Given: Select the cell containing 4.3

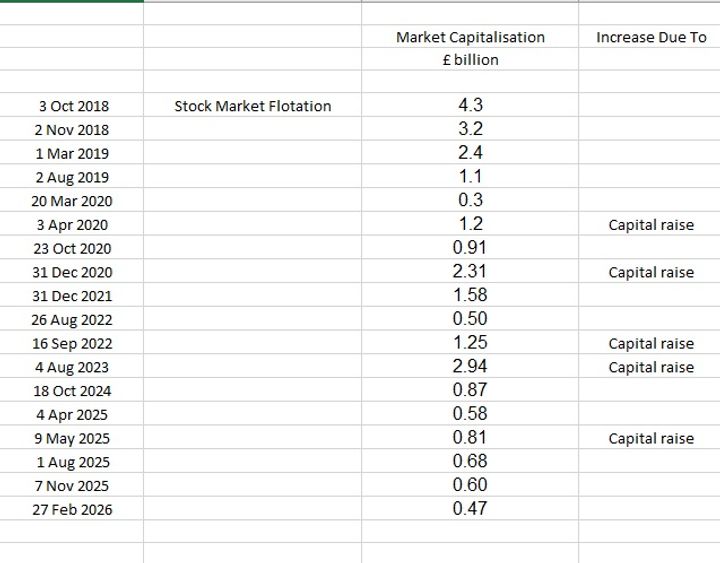Looking at the screenshot, I should [470, 105].
